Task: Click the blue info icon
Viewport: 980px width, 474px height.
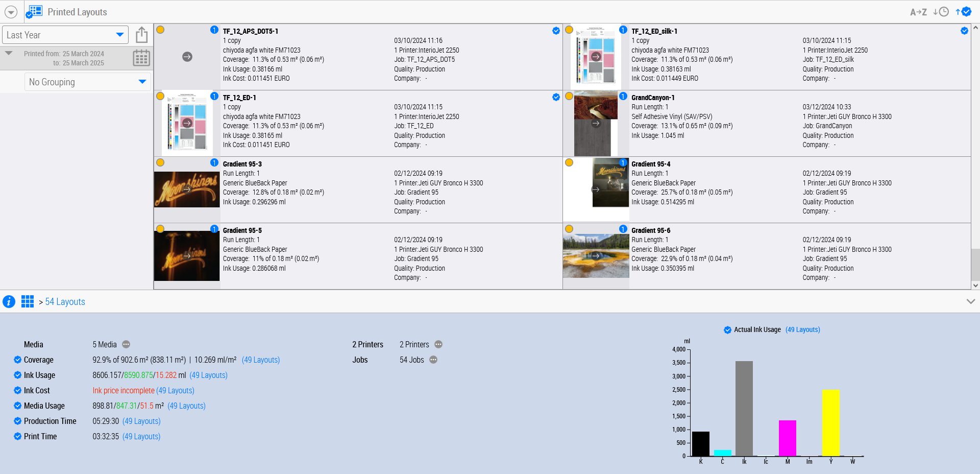Action: [9, 301]
